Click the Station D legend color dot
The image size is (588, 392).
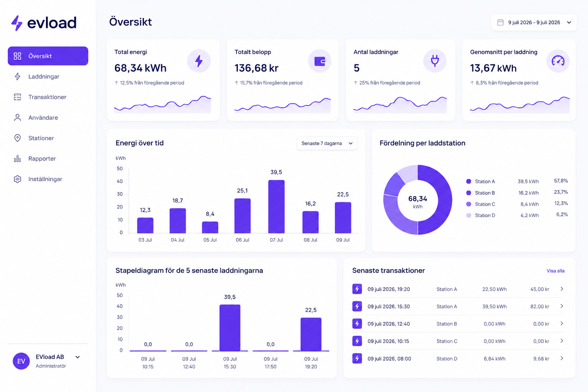pos(469,216)
